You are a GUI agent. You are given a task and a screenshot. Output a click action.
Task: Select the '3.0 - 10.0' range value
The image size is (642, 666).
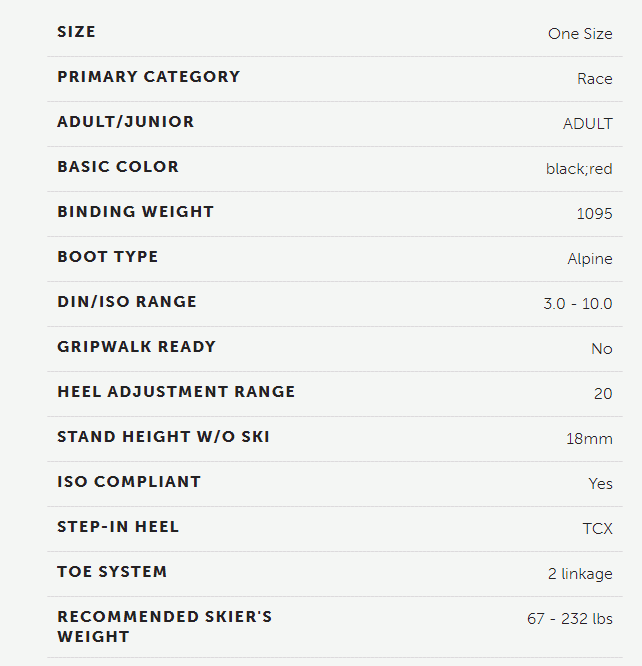click(x=578, y=304)
